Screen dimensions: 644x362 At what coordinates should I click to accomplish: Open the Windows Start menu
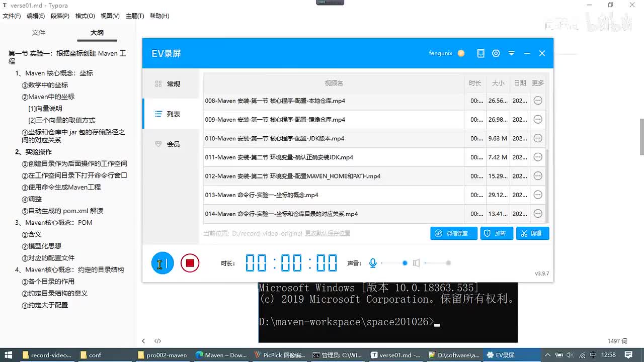[9, 355]
